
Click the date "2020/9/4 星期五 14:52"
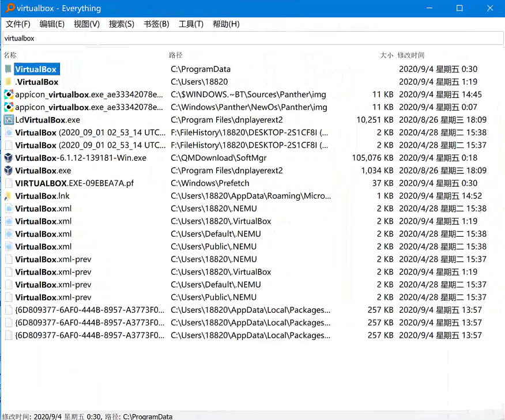click(440, 196)
